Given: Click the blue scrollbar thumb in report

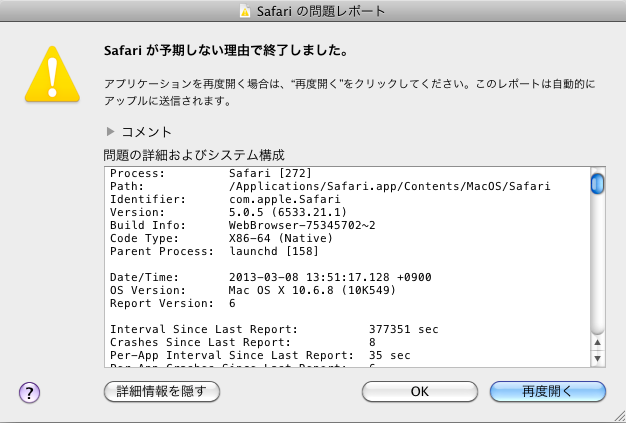Looking at the screenshot, I should pyautogui.click(x=597, y=184).
